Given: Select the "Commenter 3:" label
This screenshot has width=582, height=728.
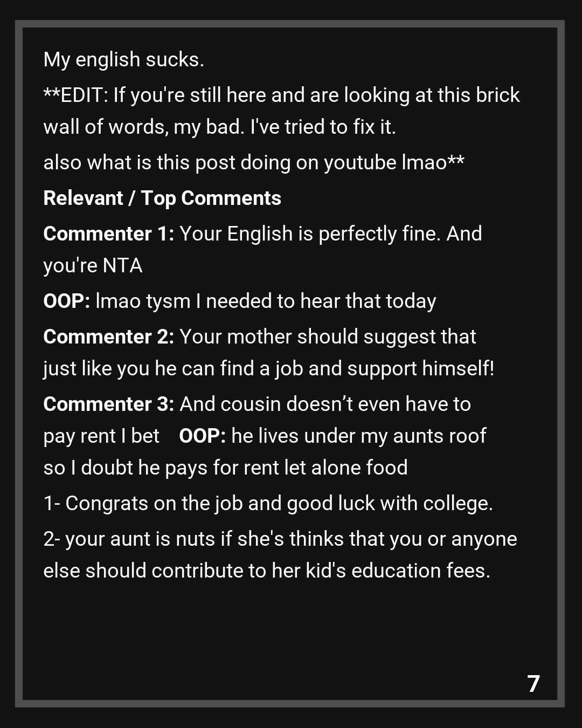Looking at the screenshot, I should click(108, 404).
